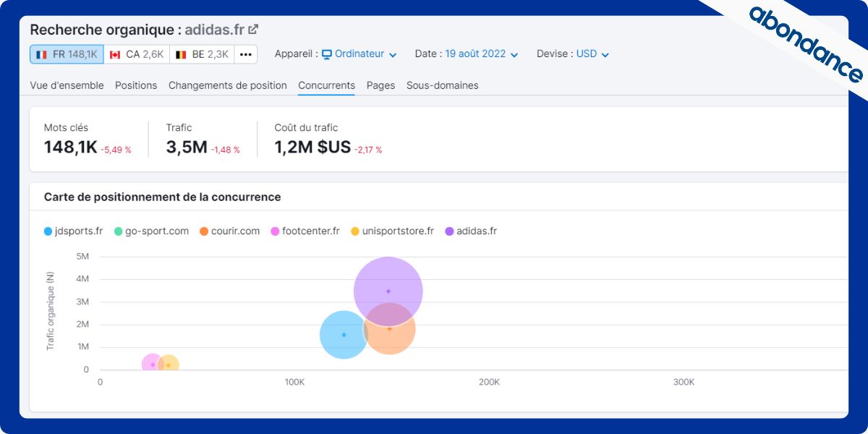Select the CA 2,6K database button

137,54
